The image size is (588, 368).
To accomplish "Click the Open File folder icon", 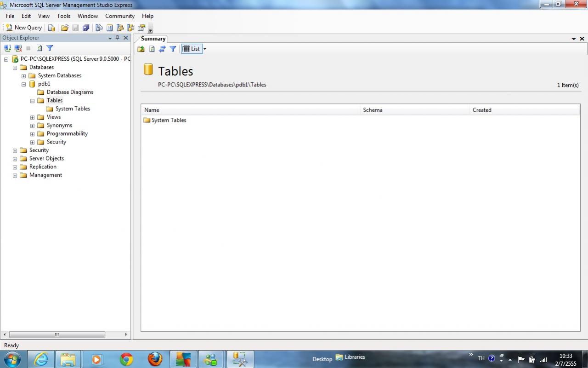I will pos(65,28).
